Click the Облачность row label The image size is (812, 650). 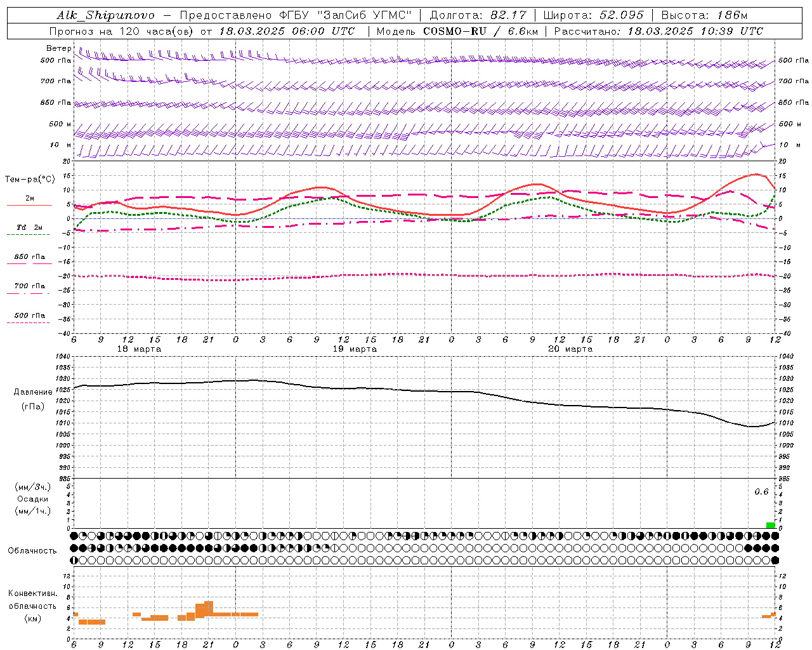(32, 551)
